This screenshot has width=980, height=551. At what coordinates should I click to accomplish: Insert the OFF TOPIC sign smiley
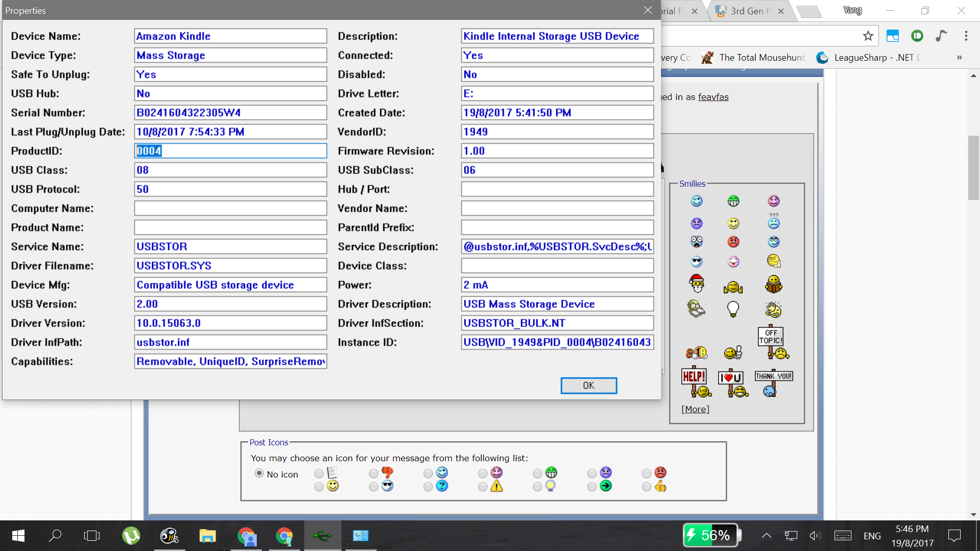point(773,343)
